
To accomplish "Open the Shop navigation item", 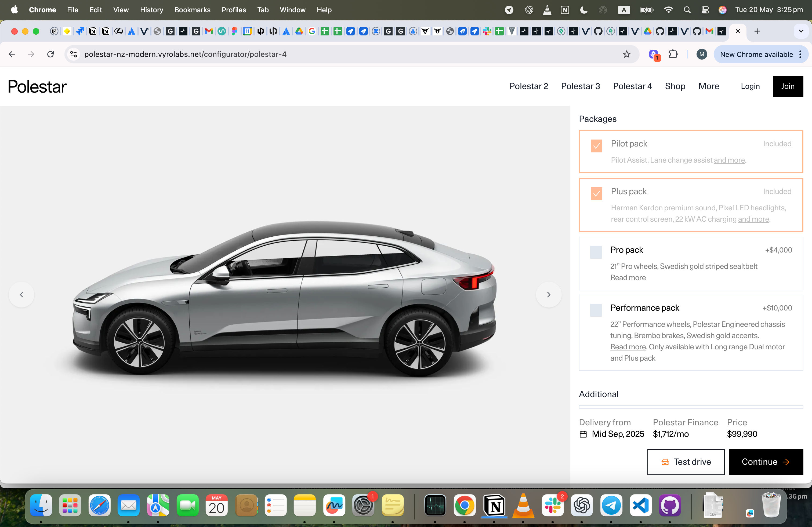I will [x=675, y=86].
